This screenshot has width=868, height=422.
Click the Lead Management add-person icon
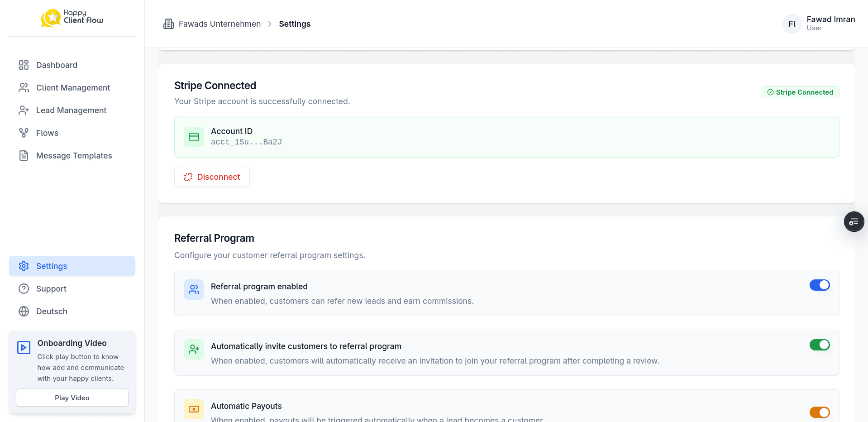coord(24,110)
